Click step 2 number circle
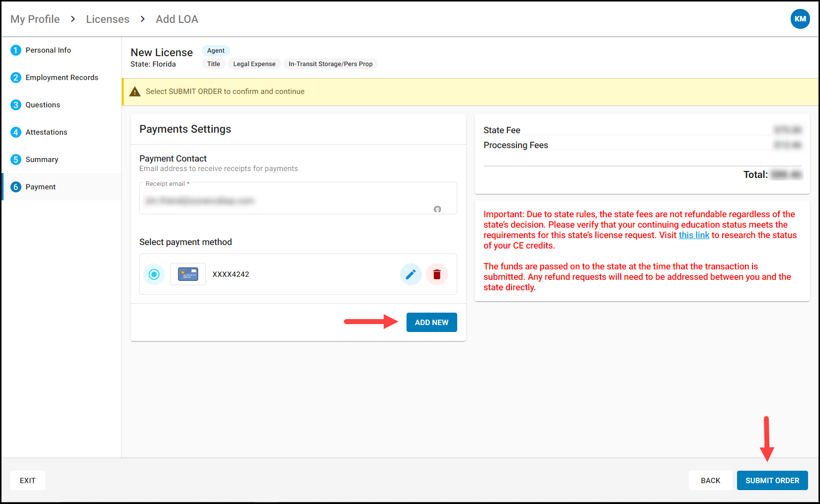This screenshot has height=504, width=820. click(16, 78)
